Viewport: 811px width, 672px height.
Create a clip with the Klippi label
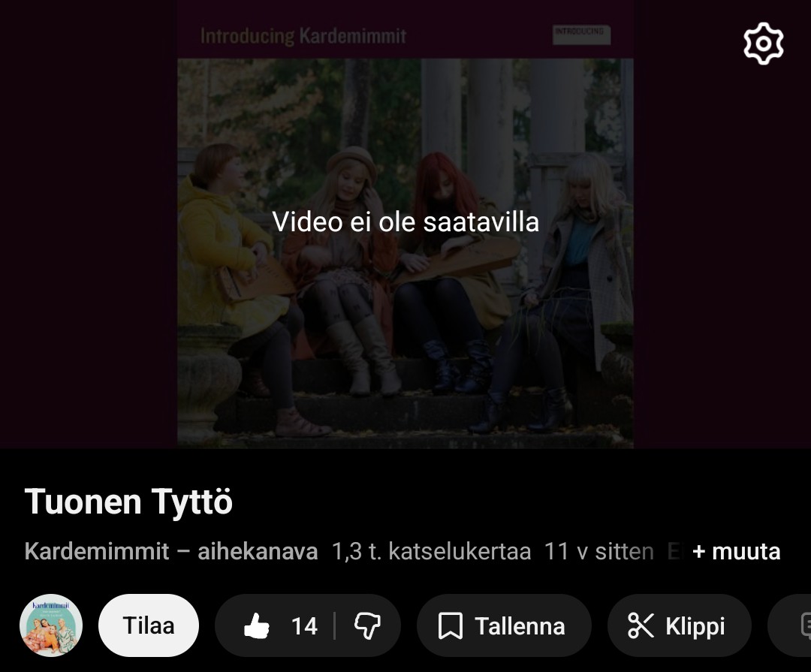point(695,626)
